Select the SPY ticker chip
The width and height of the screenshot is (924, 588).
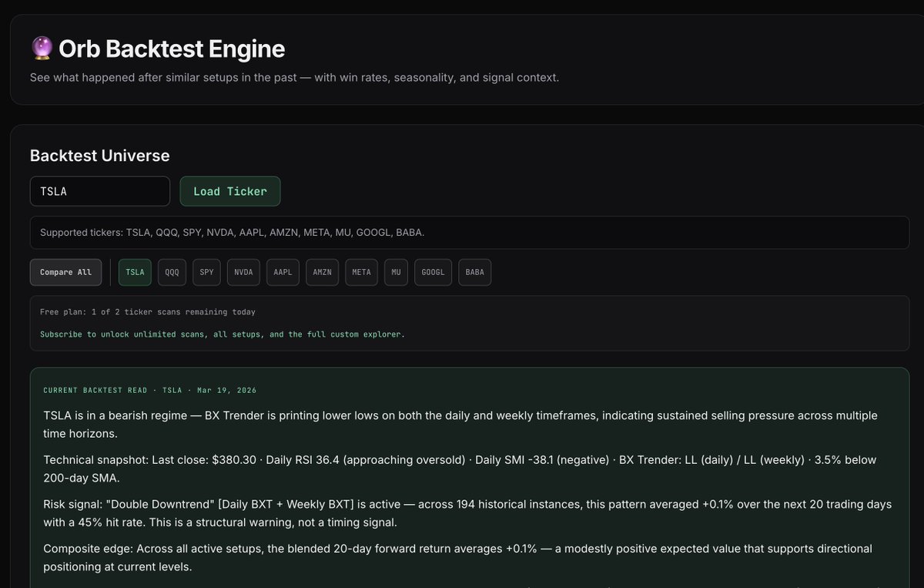[206, 272]
